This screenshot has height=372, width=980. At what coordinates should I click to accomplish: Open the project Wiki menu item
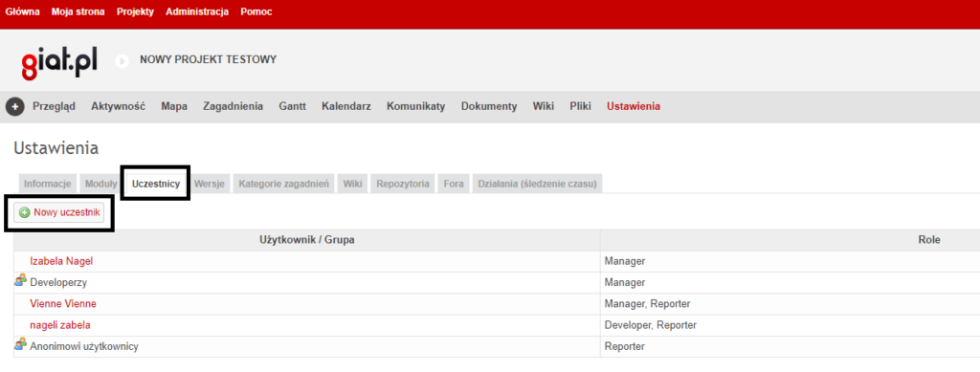coord(544,106)
